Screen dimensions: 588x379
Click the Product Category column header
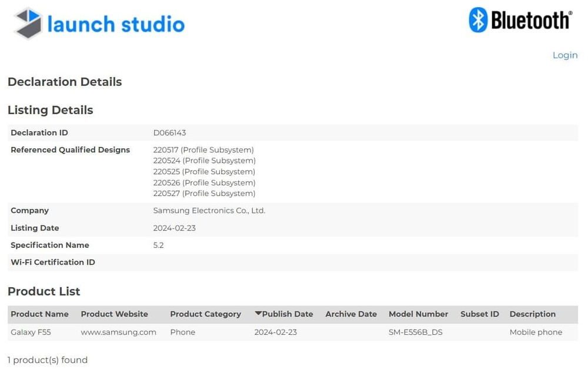205,314
